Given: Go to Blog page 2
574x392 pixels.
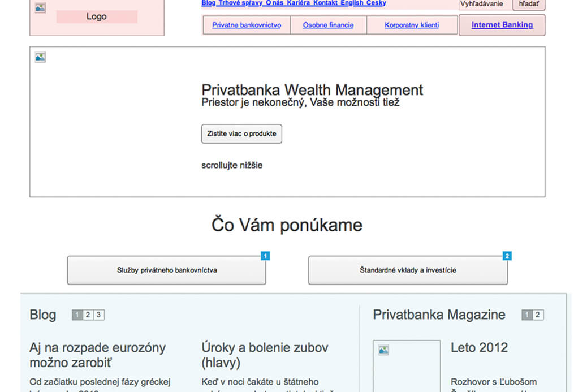Looking at the screenshot, I should click(88, 315).
